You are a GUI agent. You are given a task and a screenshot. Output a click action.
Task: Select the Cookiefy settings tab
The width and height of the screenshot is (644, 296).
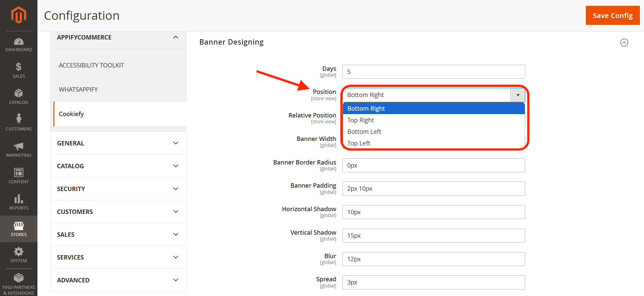pyautogui.click(x=120, y=114)
